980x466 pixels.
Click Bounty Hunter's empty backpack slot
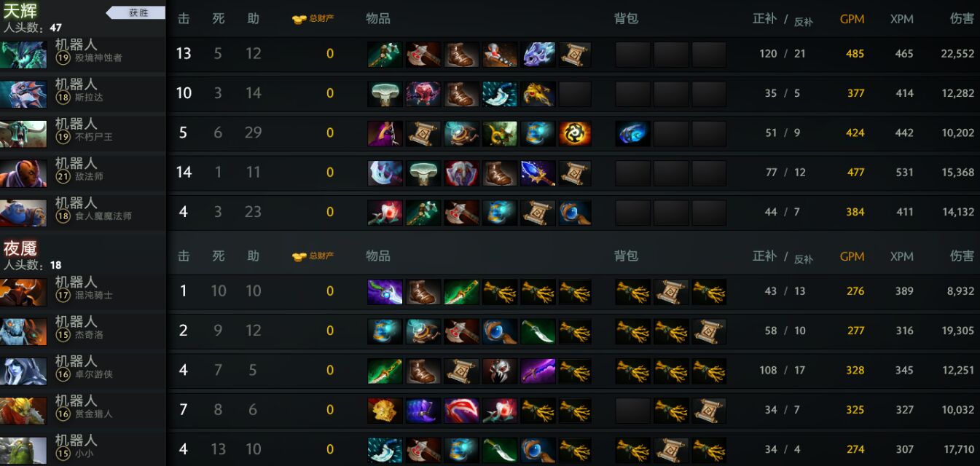(632, 410)
